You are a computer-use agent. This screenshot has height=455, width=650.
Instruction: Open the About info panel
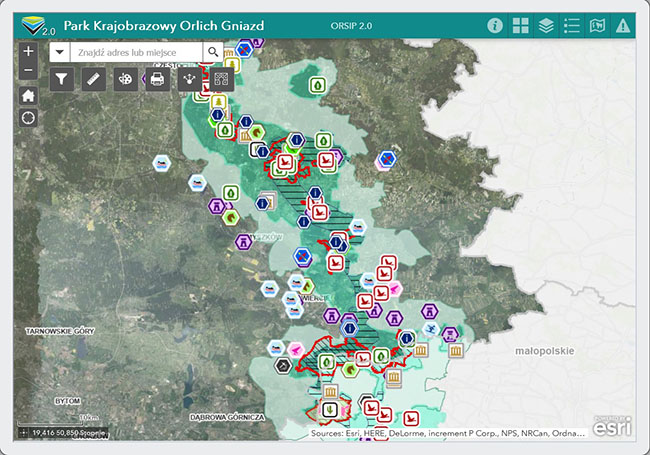click(x=495, y=25)
